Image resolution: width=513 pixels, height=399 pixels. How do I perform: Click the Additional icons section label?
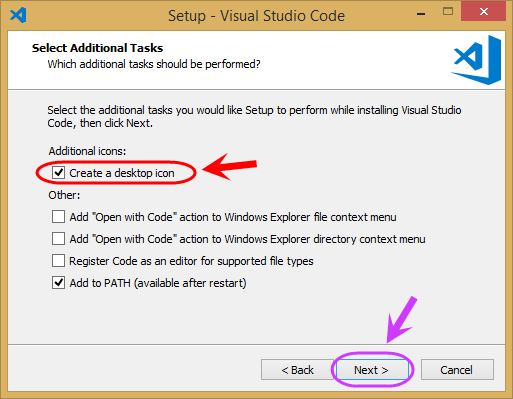[87, 151]
